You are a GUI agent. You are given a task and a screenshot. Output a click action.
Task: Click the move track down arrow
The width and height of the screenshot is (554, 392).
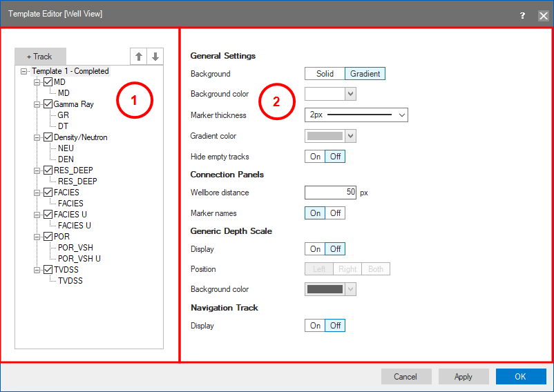[x=155, y=57]
